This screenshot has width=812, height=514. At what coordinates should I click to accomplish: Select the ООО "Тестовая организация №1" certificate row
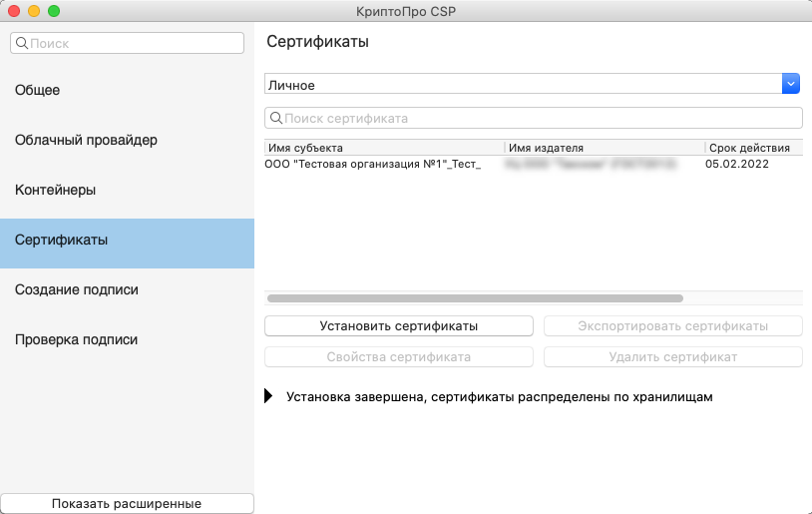click(373, 164)
